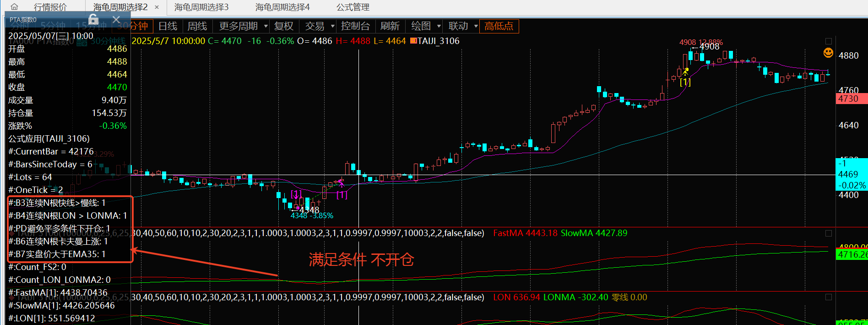Click the orange smiley face icon

(828, 53)
